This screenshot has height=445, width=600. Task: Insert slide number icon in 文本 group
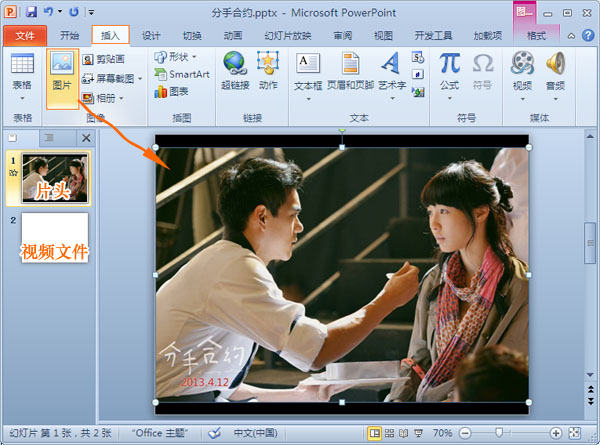(418, 74)
